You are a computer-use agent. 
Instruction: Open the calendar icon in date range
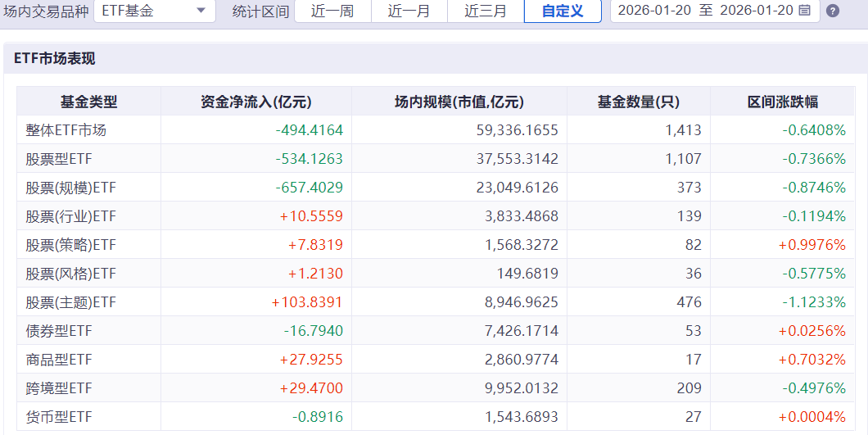804,11
